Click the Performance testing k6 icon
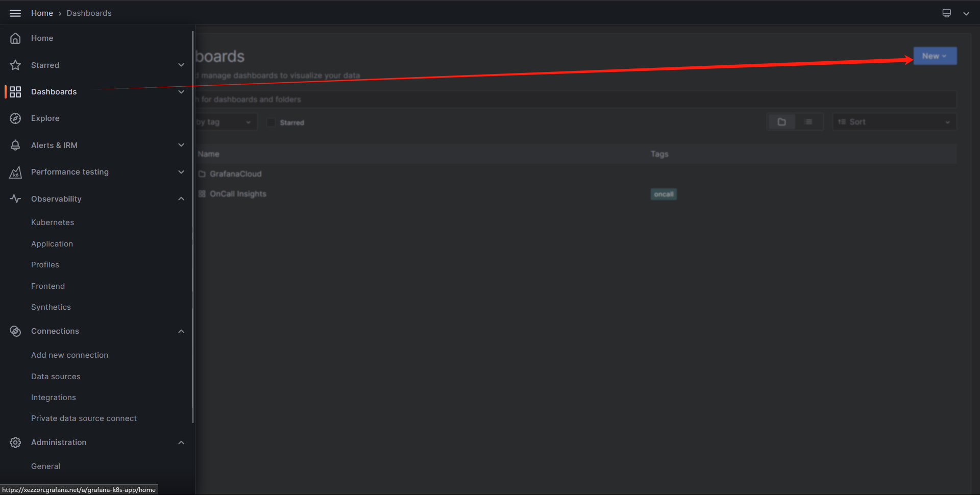 (x=15, y=172)
